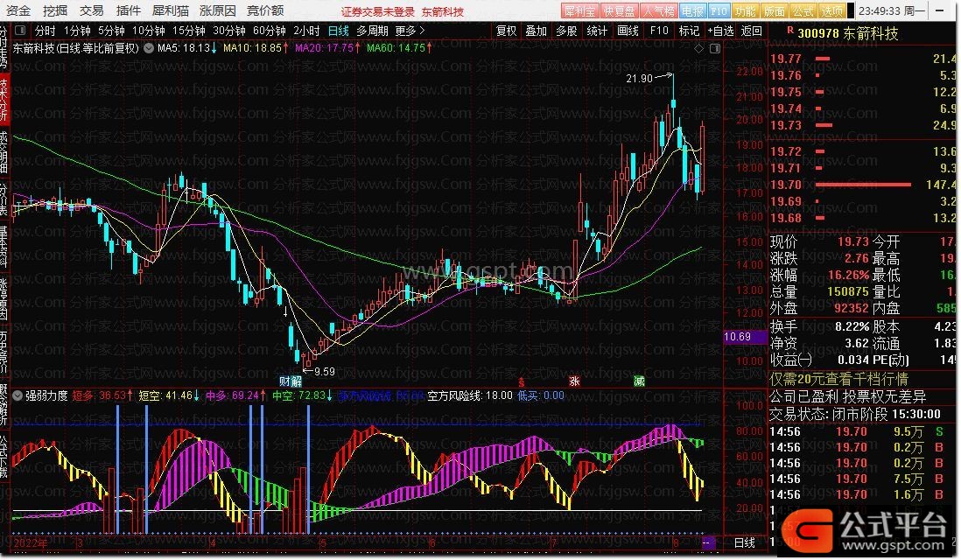
Task: Click the diamond icon at chart top-right
Action: point(699,48)
